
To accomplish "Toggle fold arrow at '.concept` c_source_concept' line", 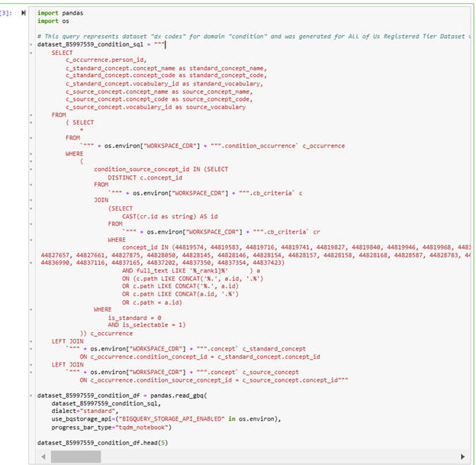I will (31, 373).
